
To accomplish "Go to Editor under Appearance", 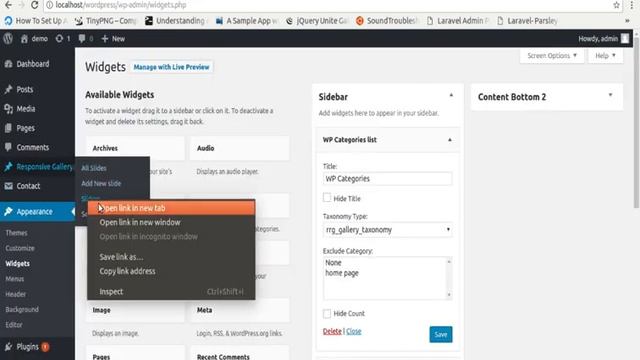I will click(x=14, y=325).
